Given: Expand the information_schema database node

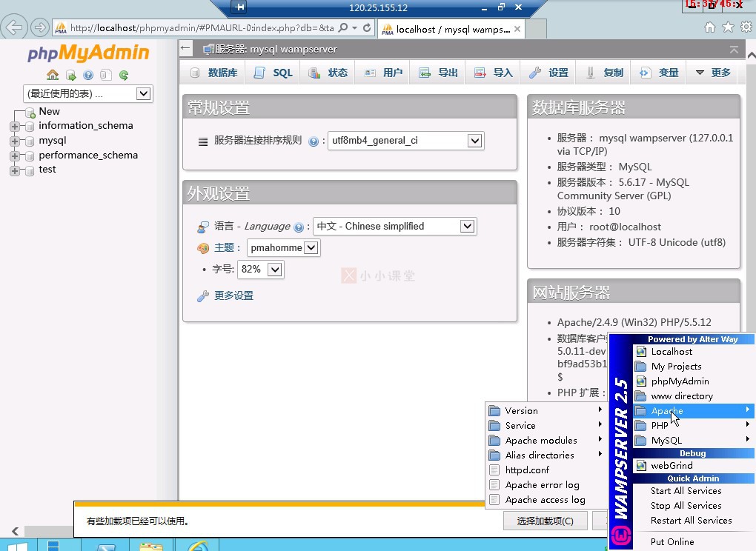Looking at the screenshot, I should [15, 126].
